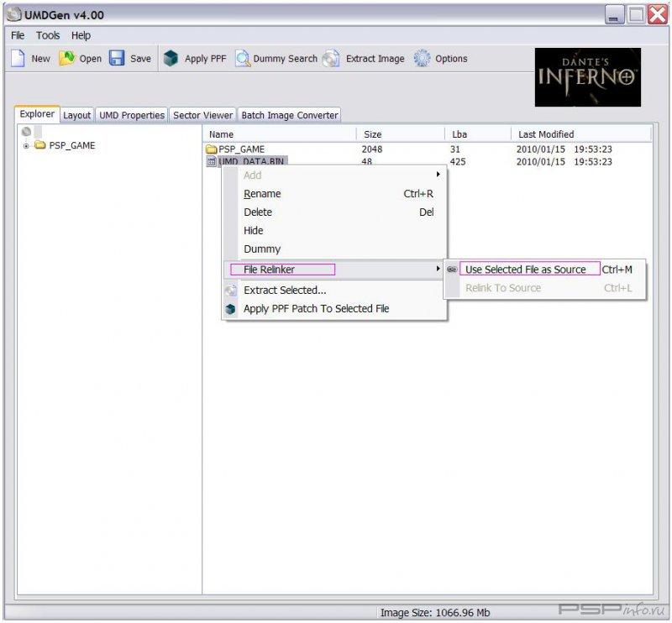Select Extract Selected... from context menu

click(285, 291)
